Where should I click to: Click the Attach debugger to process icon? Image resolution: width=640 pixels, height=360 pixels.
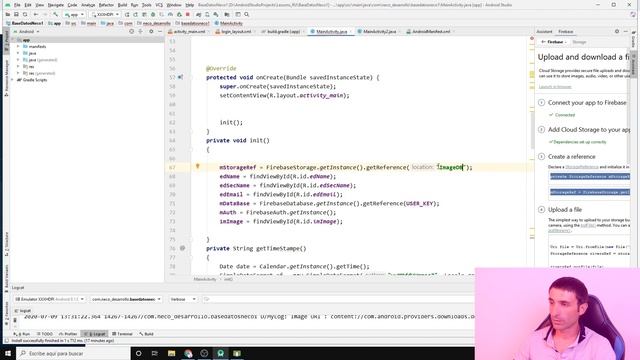(x=179, y=14)
